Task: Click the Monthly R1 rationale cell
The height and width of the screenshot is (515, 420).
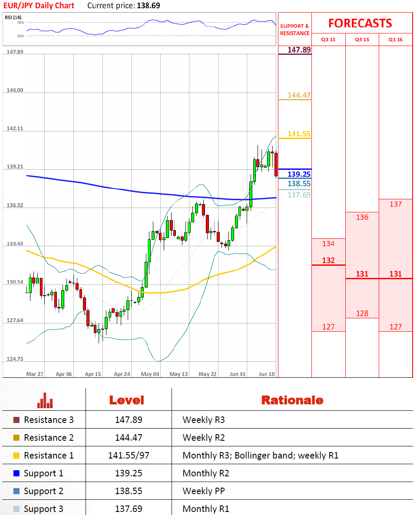Action: tap(206, 509)
